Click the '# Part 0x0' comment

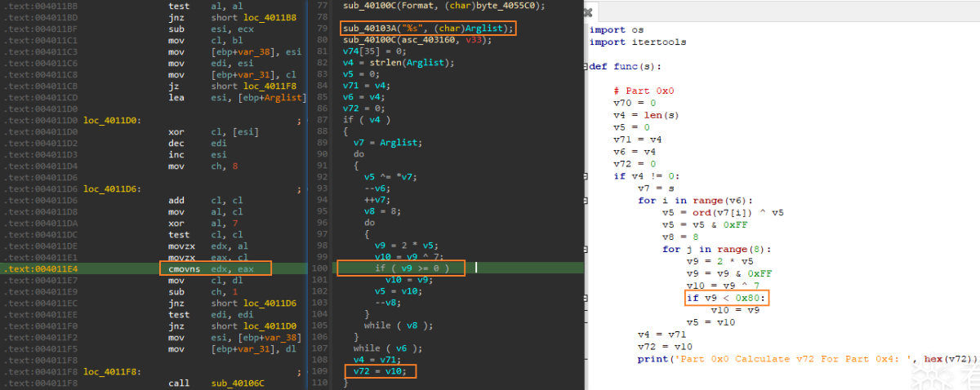click(x=644, y=91)
